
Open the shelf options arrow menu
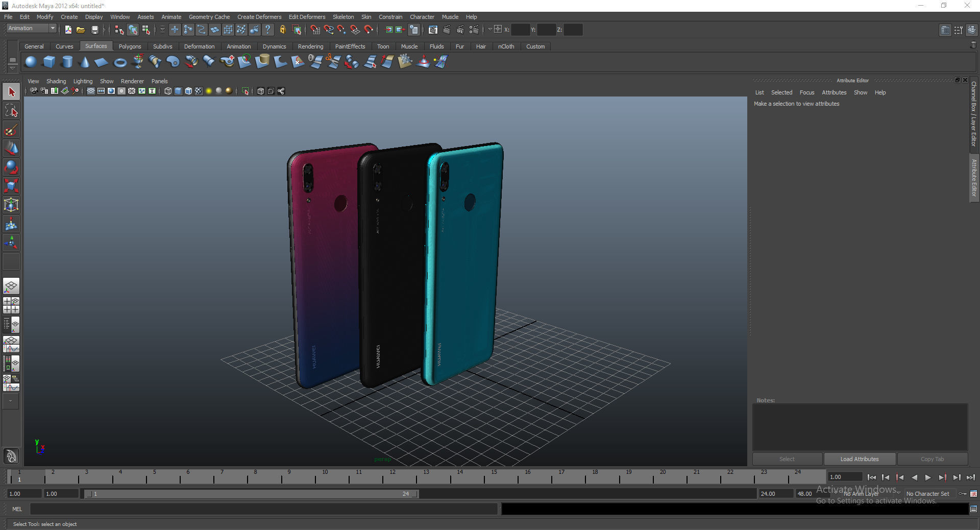coord(12,68)
